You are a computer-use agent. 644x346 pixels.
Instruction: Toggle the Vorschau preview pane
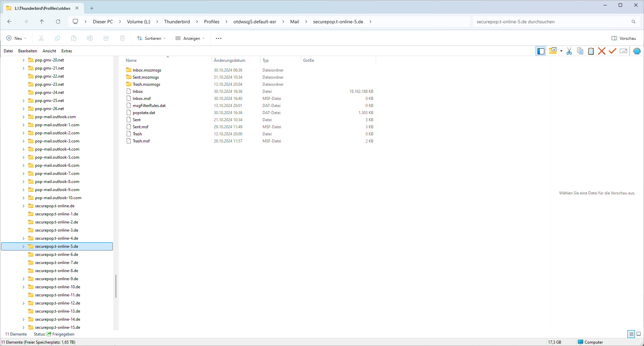click(x=624, y=38)
